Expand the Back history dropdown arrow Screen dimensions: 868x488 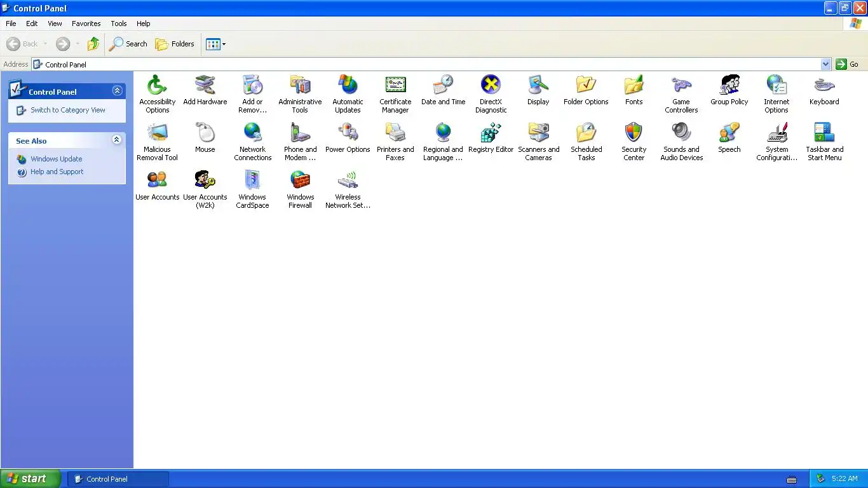[45, 44]
